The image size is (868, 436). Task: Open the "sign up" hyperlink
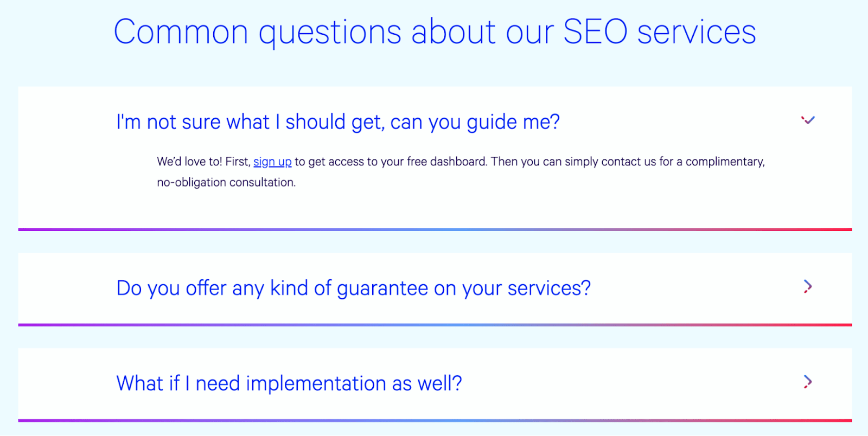click(272, 161)
